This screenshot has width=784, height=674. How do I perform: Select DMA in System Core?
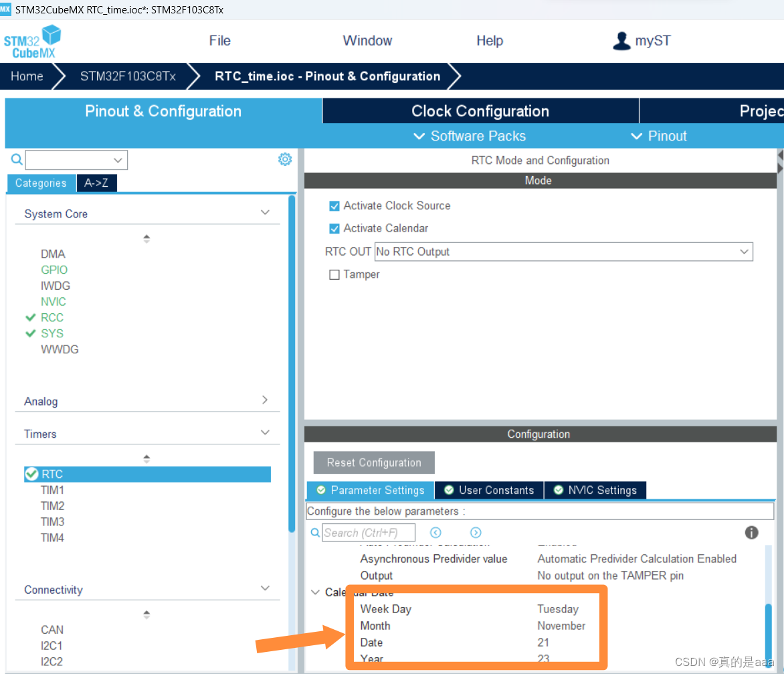(x=53, y=254)
